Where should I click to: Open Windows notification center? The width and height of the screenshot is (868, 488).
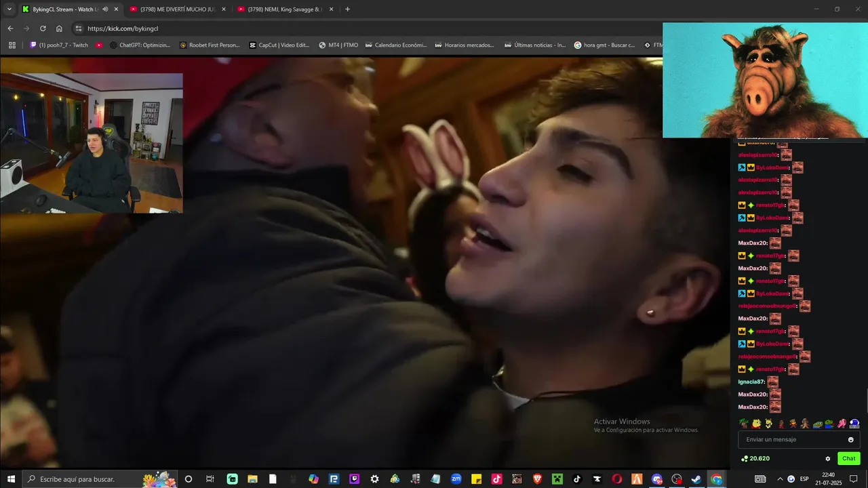click(854, 479)
